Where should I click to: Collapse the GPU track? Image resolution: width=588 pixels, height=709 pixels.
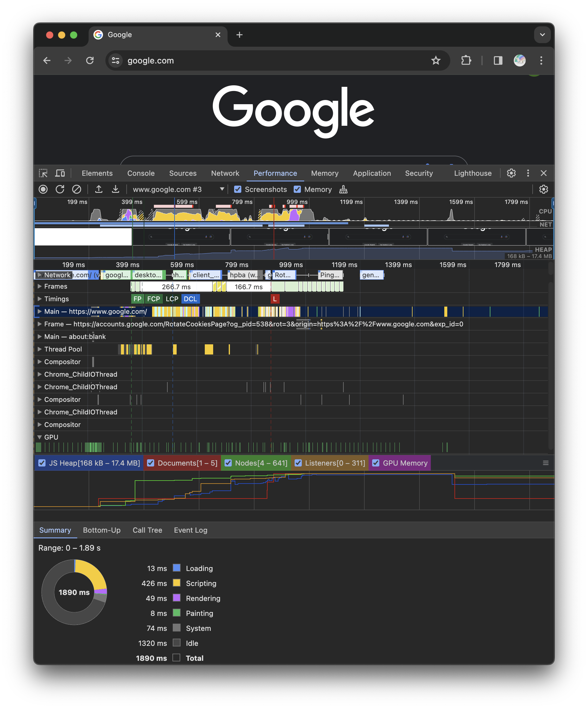coord(40,437)
